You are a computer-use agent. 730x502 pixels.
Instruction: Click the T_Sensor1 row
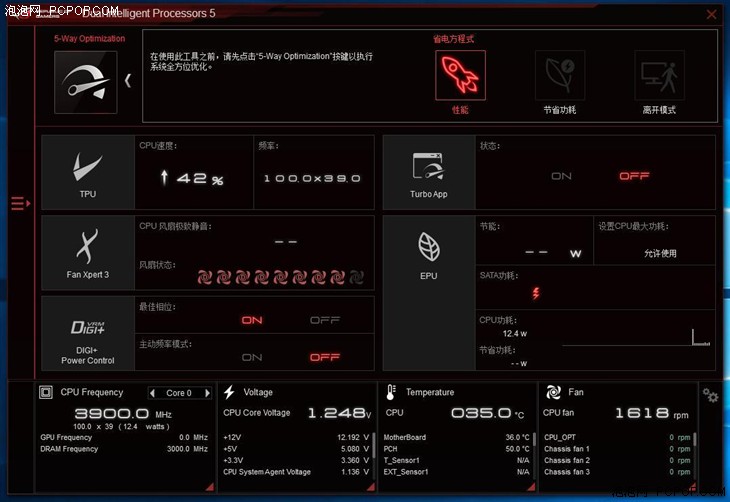[x=456, y=460]
